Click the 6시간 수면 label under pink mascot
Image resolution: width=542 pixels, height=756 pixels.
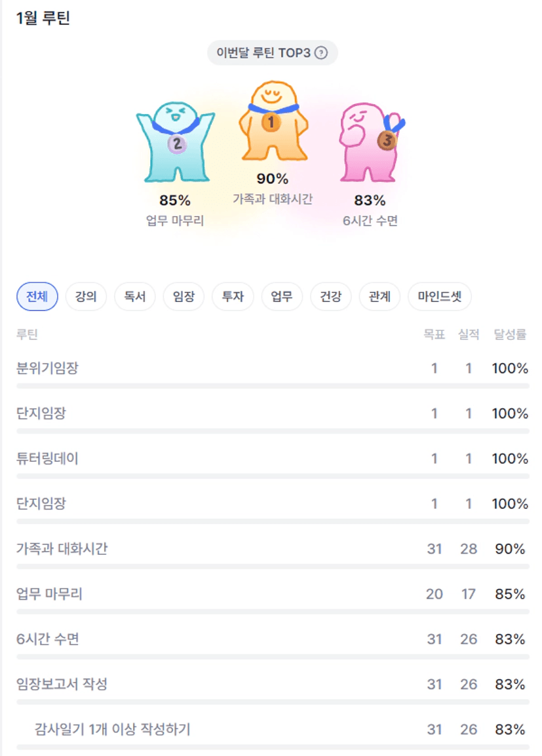[x=370, y=221]
